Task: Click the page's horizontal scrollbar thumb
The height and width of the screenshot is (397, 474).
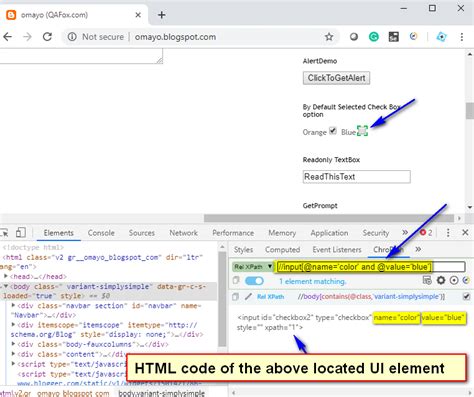Action: [329, 218]
